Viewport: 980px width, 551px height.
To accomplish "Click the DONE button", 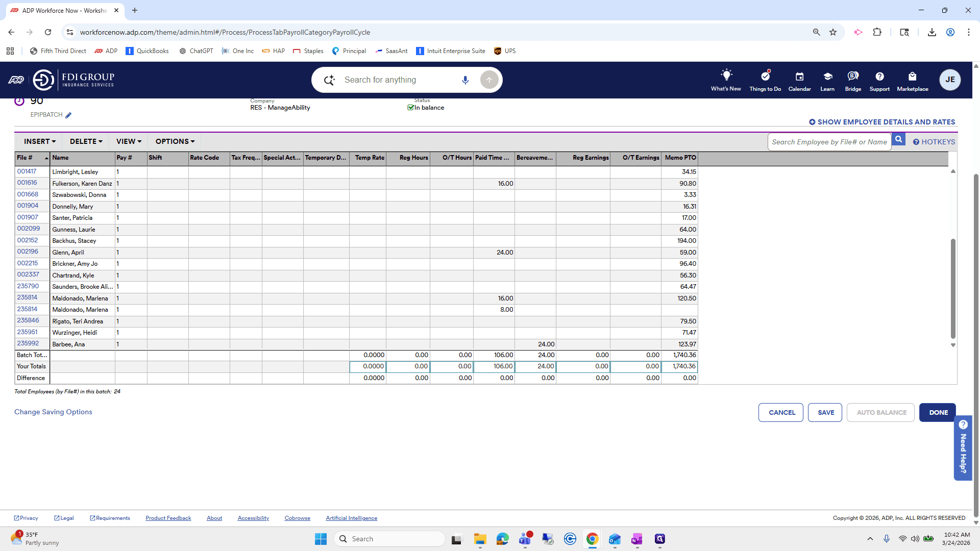I will [938, 412].
